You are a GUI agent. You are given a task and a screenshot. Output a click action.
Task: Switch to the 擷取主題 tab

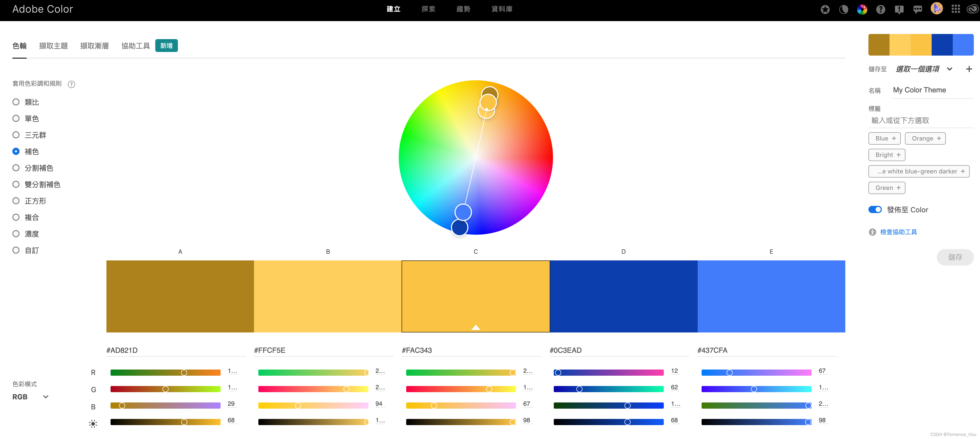pos(53,46)
